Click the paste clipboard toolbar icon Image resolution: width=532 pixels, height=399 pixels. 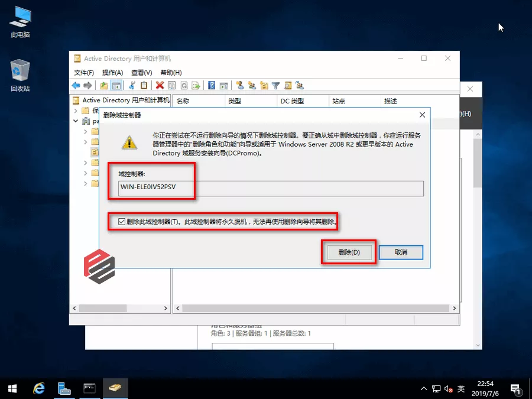tap(144, 85)
